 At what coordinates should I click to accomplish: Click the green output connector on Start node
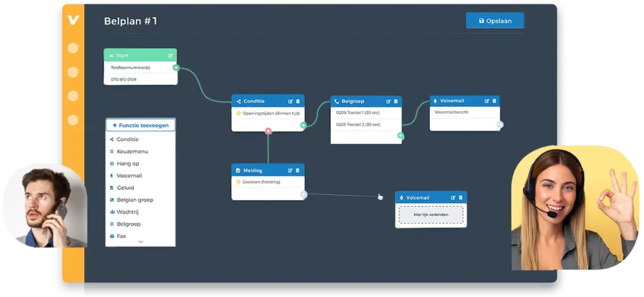[x=177, y=68]
